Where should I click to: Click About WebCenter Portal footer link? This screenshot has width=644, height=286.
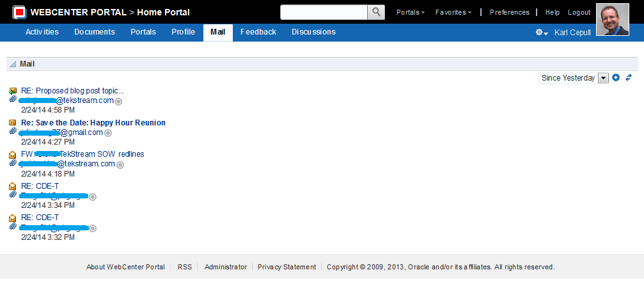tap(125, 267)
